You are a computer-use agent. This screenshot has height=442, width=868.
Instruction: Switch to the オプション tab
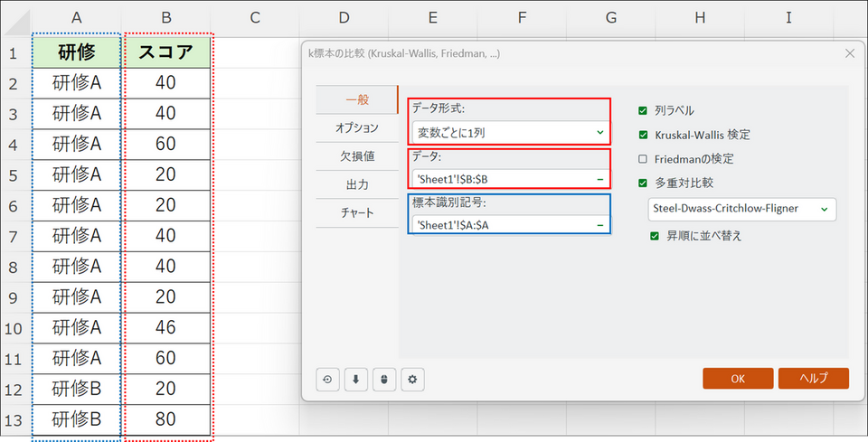click(356, 128)
